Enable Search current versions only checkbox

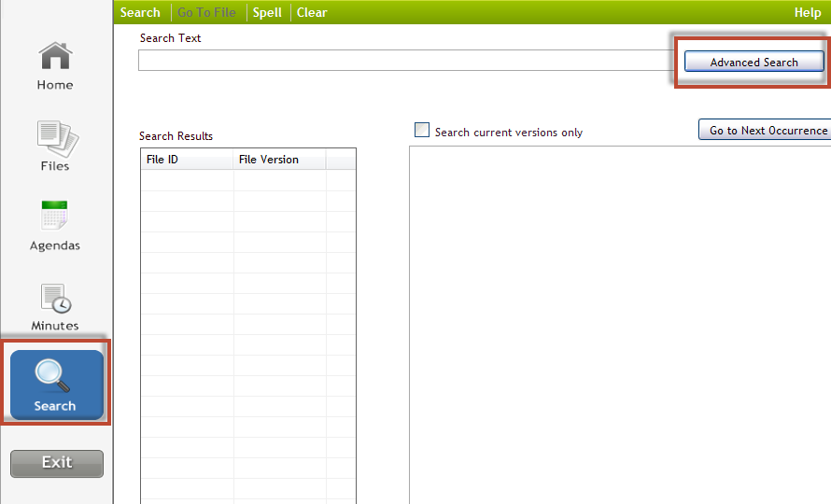(422, 131)
